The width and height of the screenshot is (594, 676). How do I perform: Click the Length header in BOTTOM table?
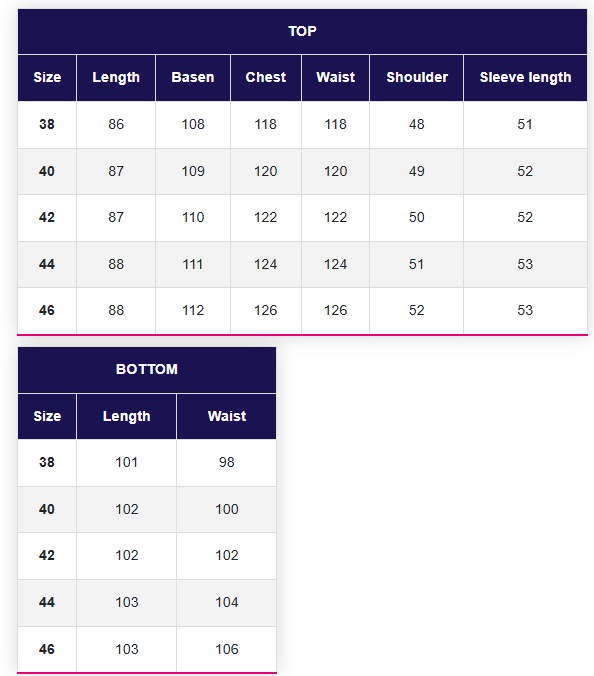tap(126, 416)
